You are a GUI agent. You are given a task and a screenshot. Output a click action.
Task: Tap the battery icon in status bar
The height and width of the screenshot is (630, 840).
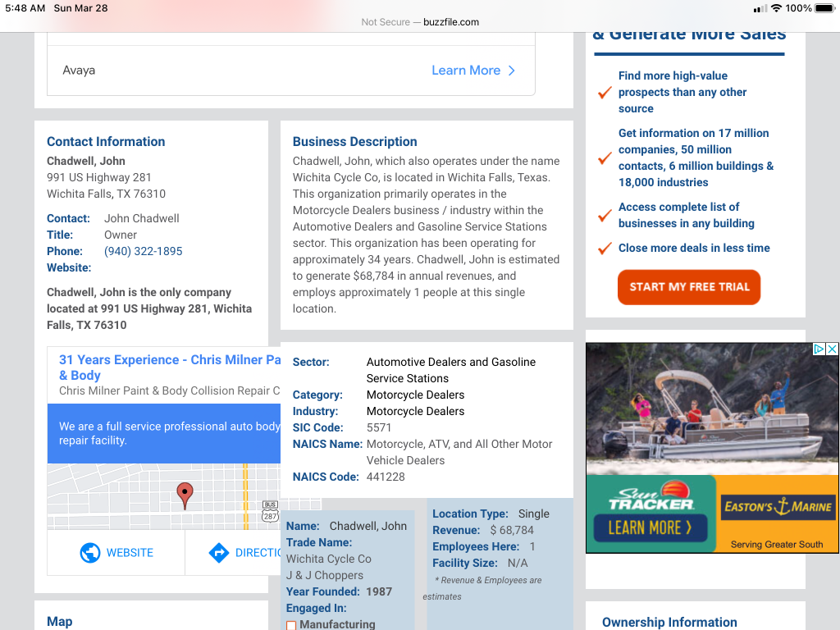click(x=824, y=8)
